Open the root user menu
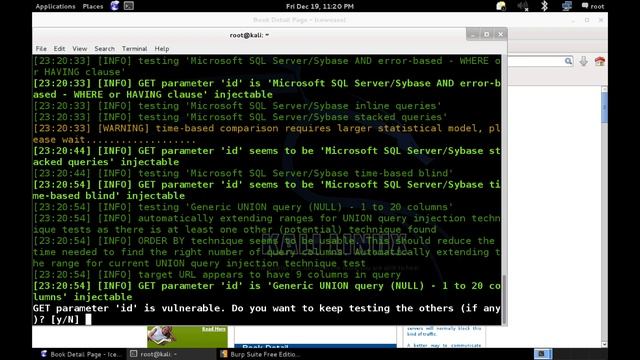The image size is (640, 360). 593,6
